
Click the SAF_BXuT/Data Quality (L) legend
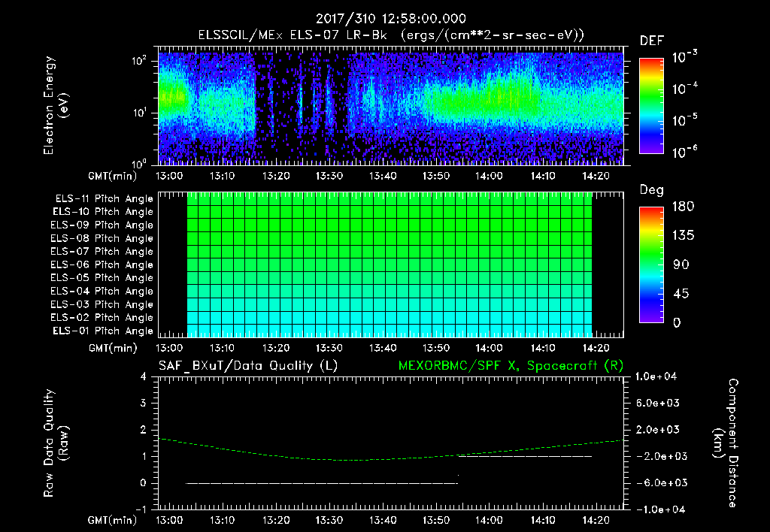pyautogui.click(x=248, y=366)
